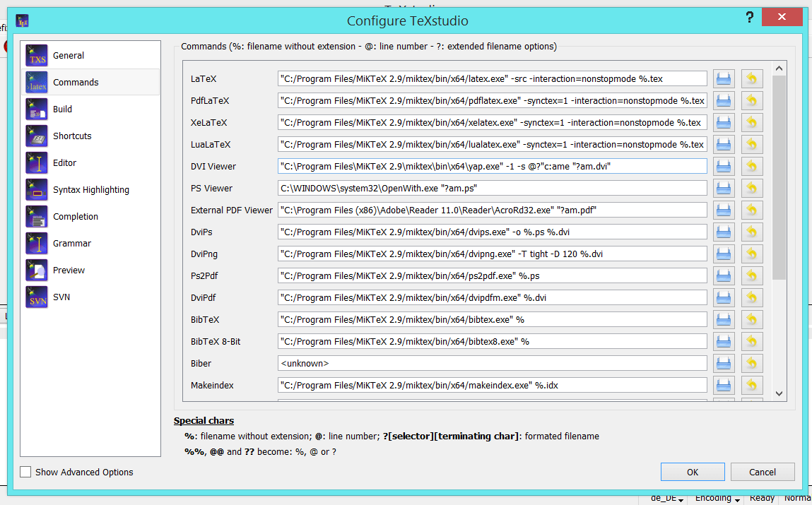Open the Editor settings page
The image size is (812, 505).
tap(90, 163)
